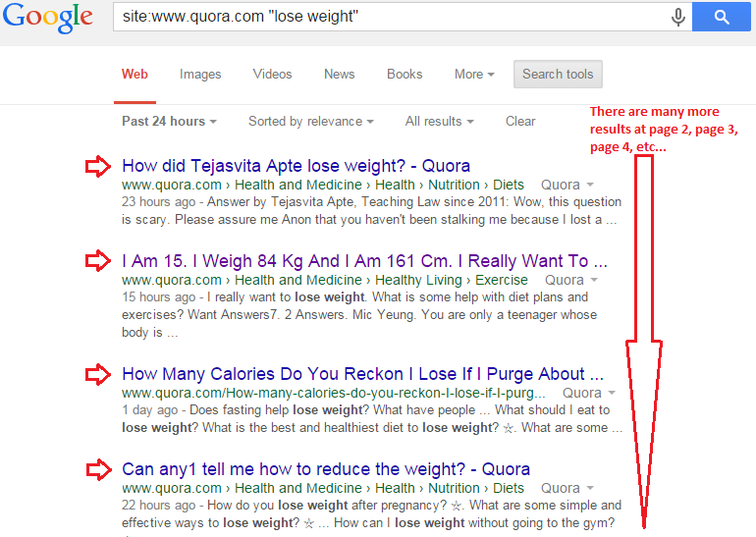
Task: Open the News tab
Action: [339, 75]
